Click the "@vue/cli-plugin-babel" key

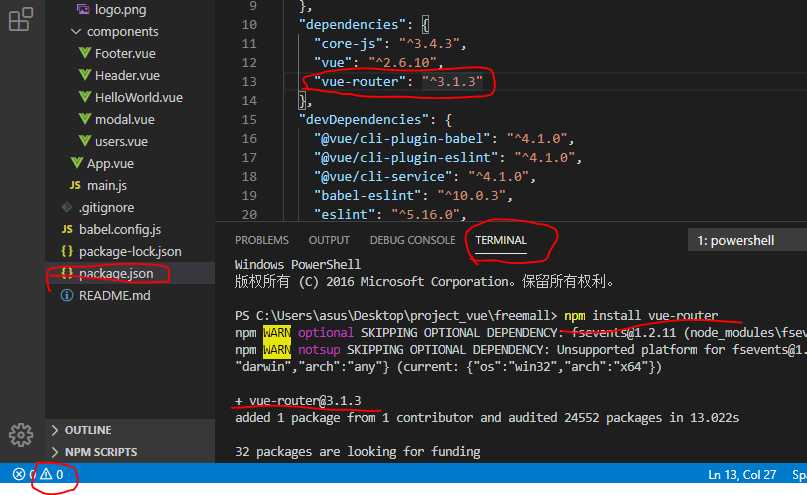point(402,138)
